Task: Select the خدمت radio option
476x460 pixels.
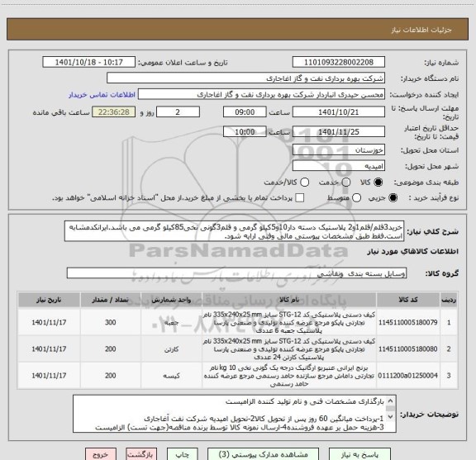Action: click(345, 183)
